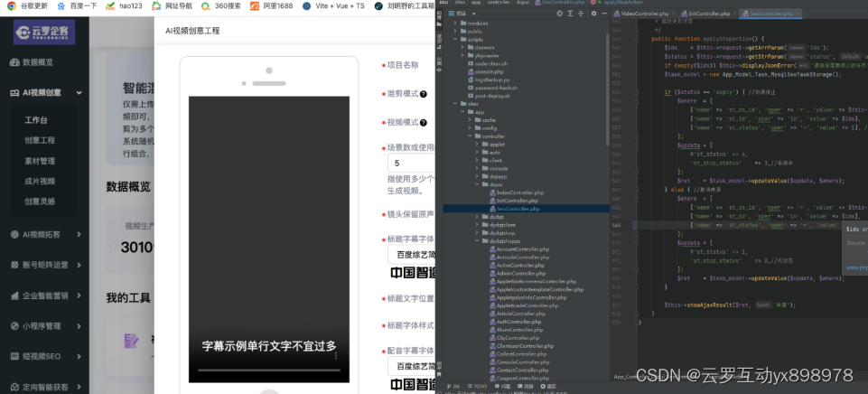Expand the cache folder
The image size is (868, 394).
[470, 119]
